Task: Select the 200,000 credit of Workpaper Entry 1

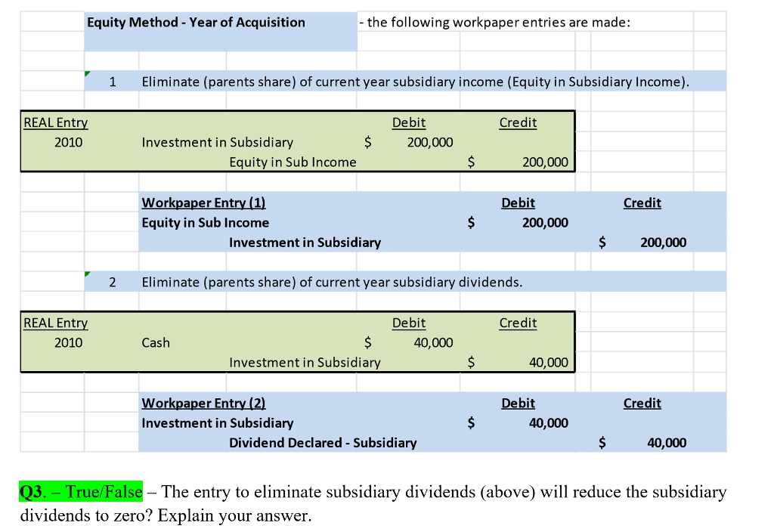Action: click(x=663, y=243)
